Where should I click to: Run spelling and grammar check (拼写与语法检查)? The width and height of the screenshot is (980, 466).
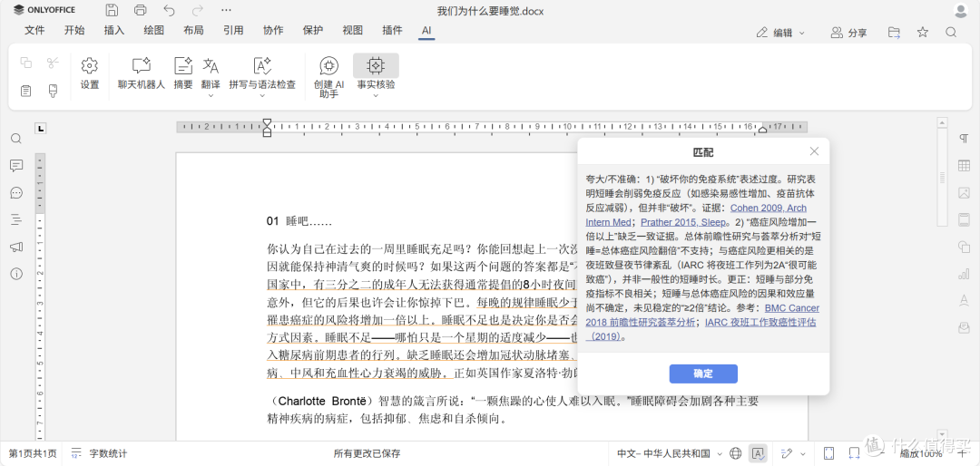point(262,73)
